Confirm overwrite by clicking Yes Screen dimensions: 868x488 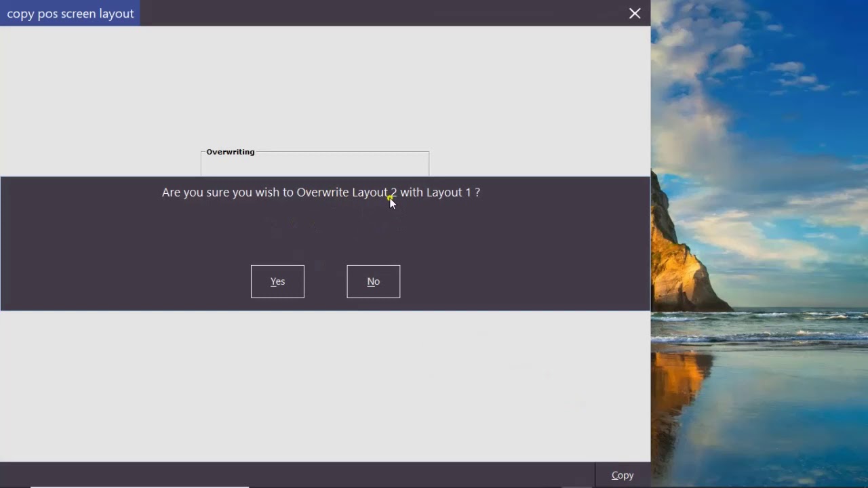click(x=277, y=281)
